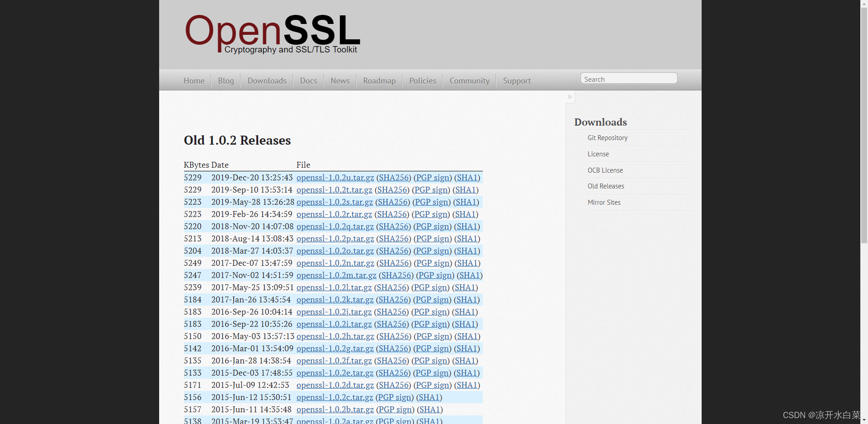
Task: Click the page vertical scrollbar thumb
Action: coord(864,125)
